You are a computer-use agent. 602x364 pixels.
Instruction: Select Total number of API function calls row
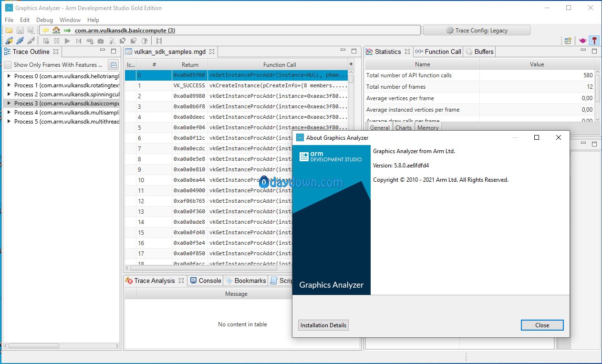tap(479, 75)
